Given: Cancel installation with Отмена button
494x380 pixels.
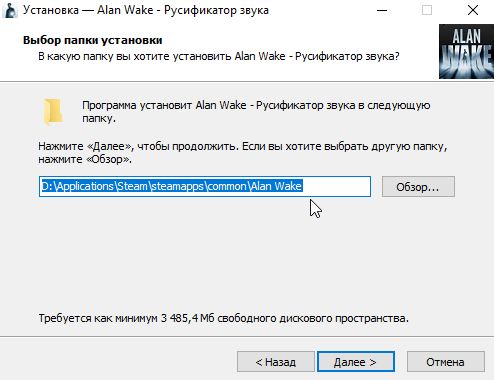Looking at the screenshot, I should point(445,362).
